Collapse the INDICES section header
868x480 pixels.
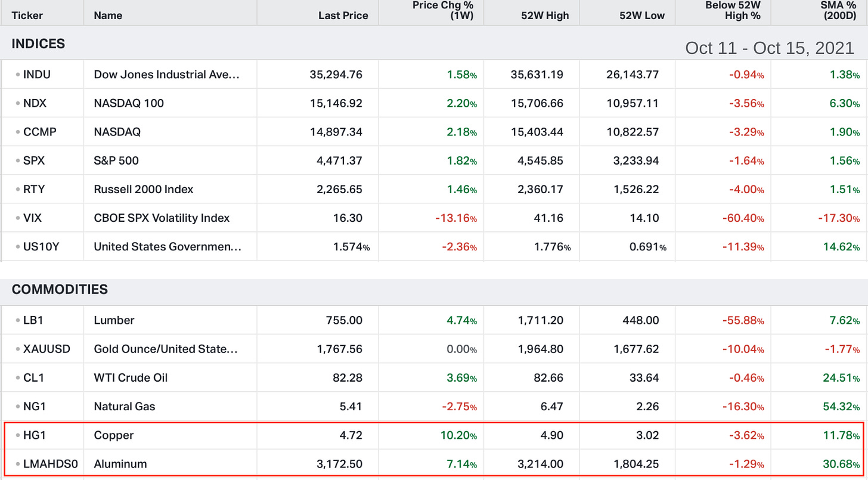pyautogui.click(x=38, y=44)
